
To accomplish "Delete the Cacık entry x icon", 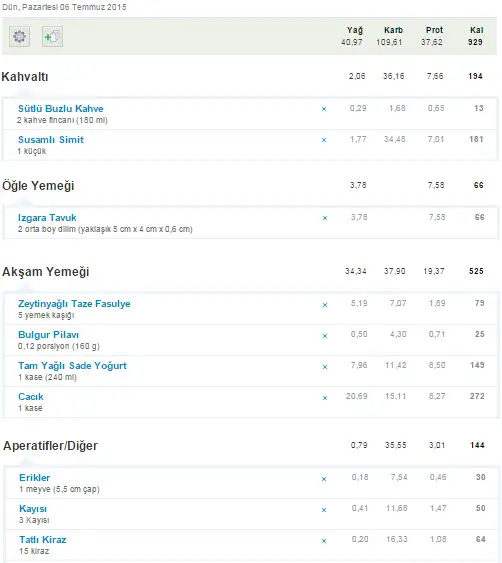I will [325, 398].
